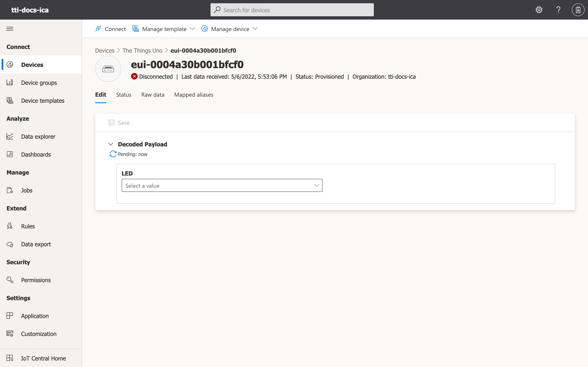
Task: Open the hamburger navigation menu
Action: tap(10, 28)
